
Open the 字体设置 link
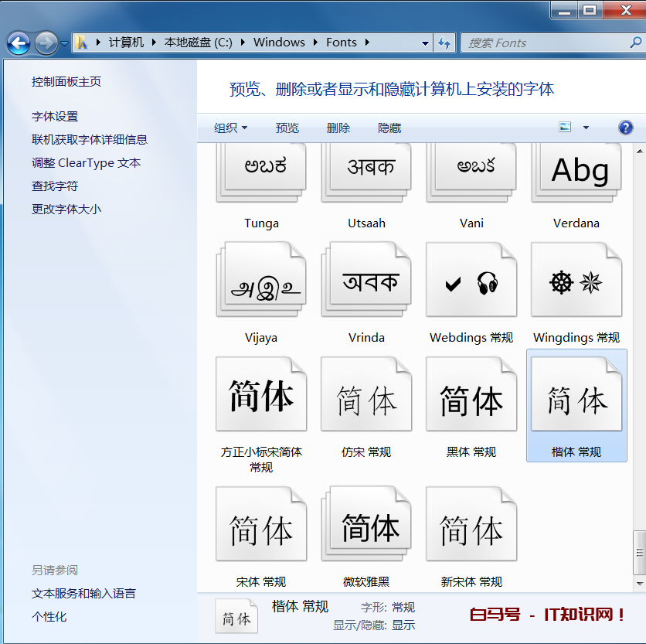tap(55, 116)
